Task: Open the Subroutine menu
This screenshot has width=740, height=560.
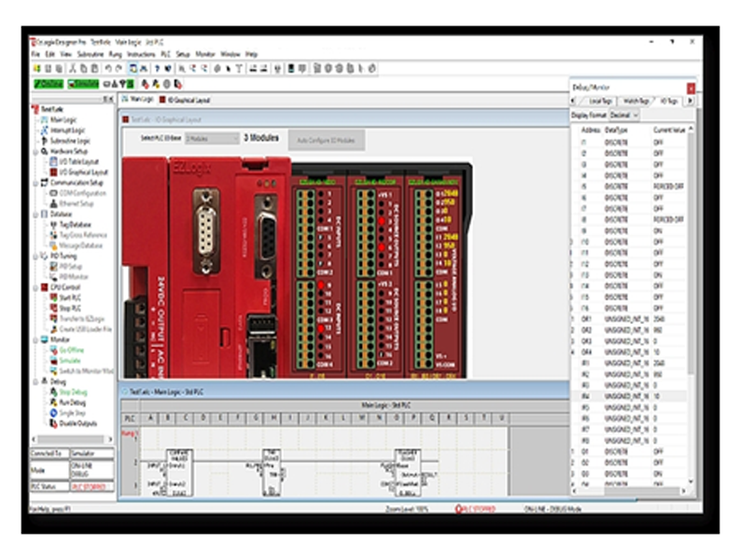Action: [x=91, y=54]
